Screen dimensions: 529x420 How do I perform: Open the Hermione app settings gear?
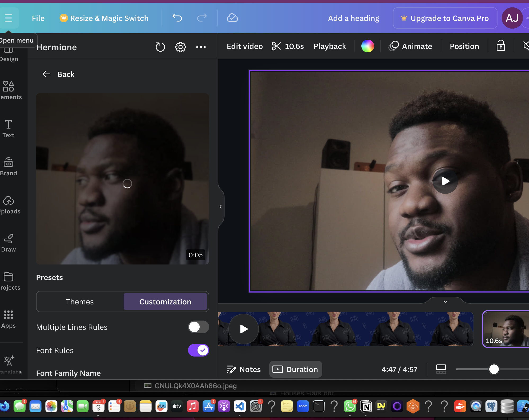[x=180, y=47]
